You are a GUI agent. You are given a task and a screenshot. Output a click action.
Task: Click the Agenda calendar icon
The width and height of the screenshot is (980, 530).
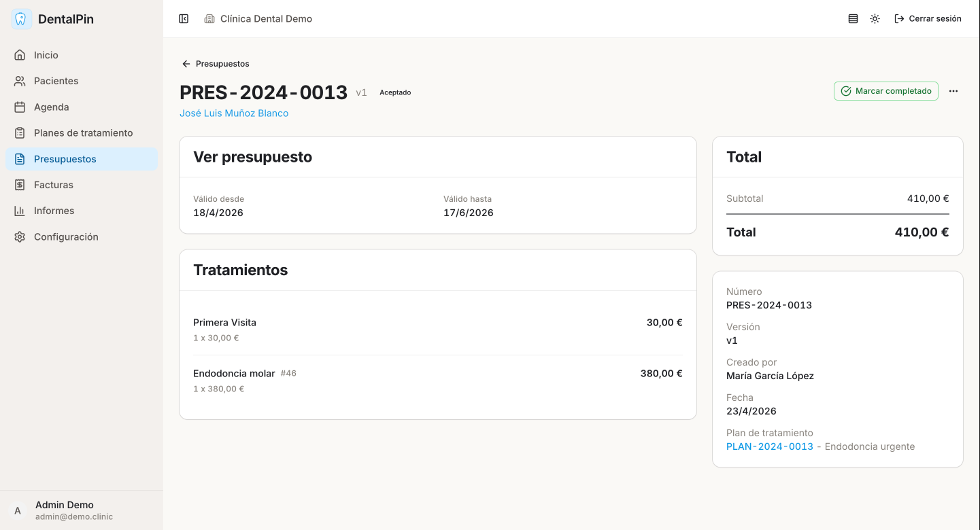tap(20, 107)
